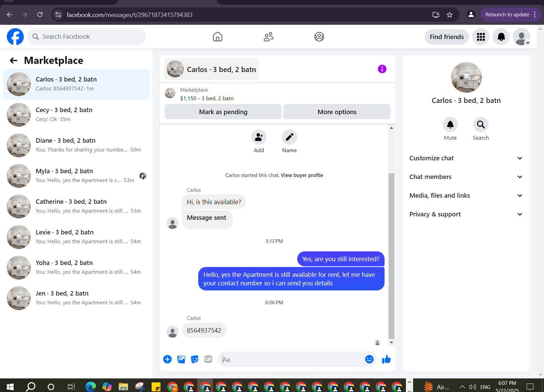The height and width of the screenshot is (392, 544).
Task: Open the Facebook Home feed icon
Action: point(218,37)
